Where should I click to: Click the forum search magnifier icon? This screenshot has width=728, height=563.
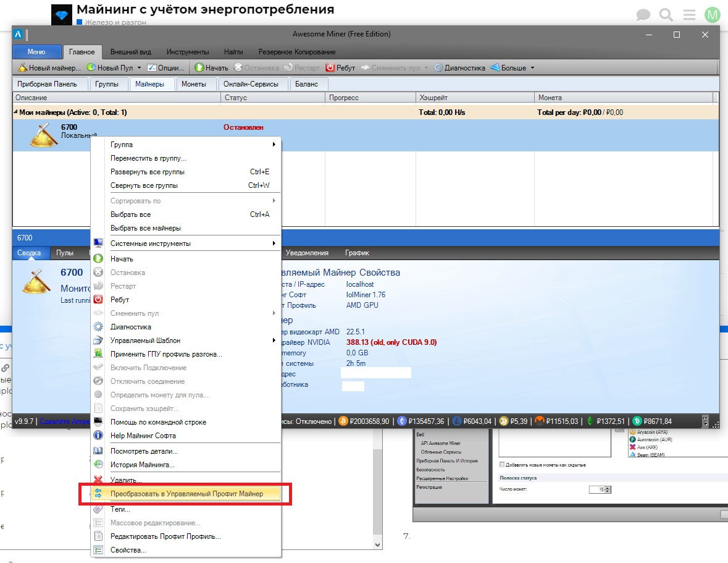tap(666, 15)
